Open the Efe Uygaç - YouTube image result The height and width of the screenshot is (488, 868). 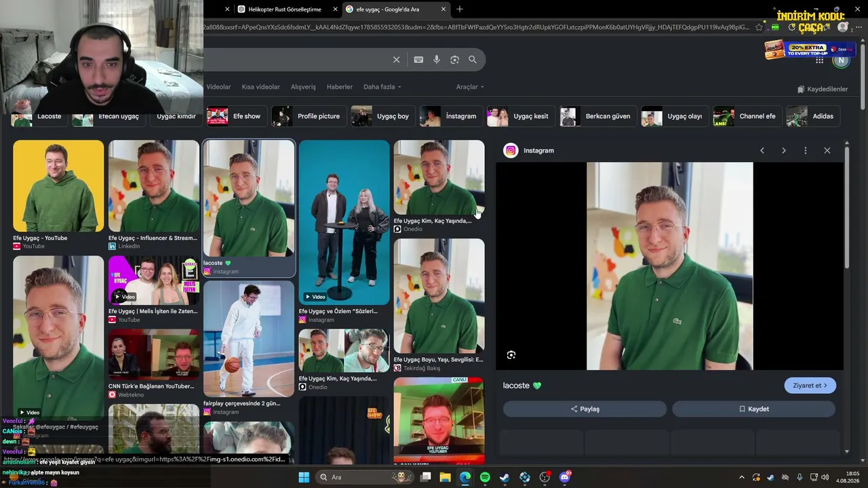coord(58,186)
